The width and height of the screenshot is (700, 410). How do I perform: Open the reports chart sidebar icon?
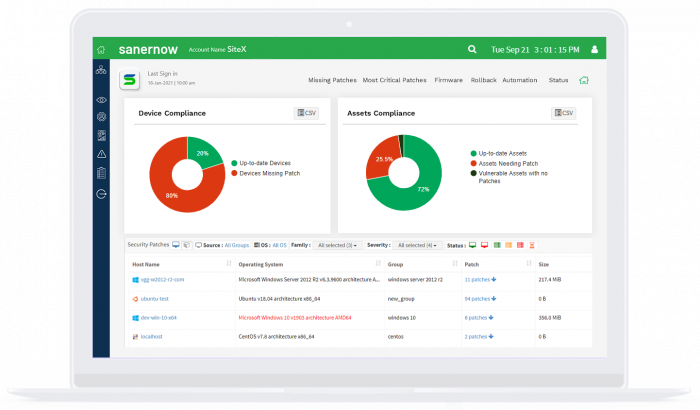pos(101,135)
